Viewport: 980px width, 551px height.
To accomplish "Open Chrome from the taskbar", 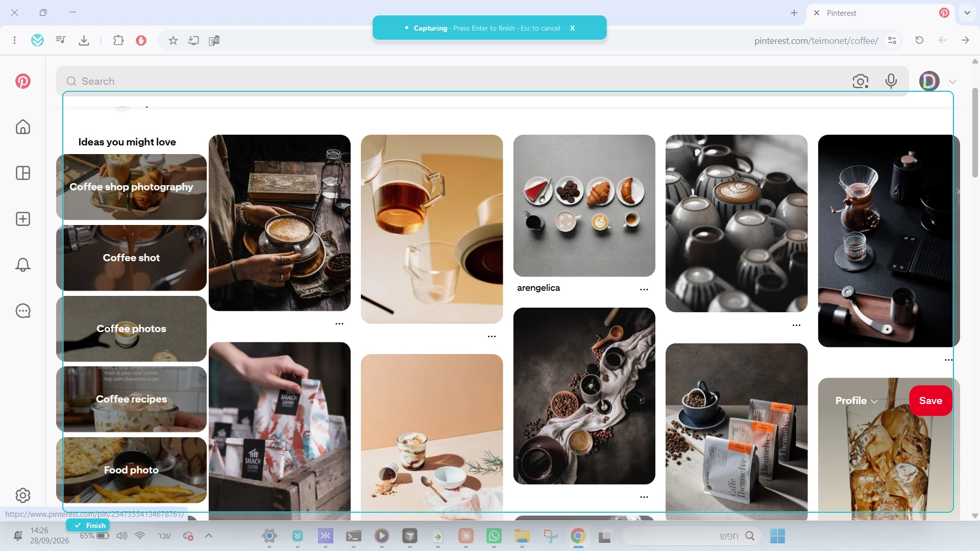I will pos(578,536).
